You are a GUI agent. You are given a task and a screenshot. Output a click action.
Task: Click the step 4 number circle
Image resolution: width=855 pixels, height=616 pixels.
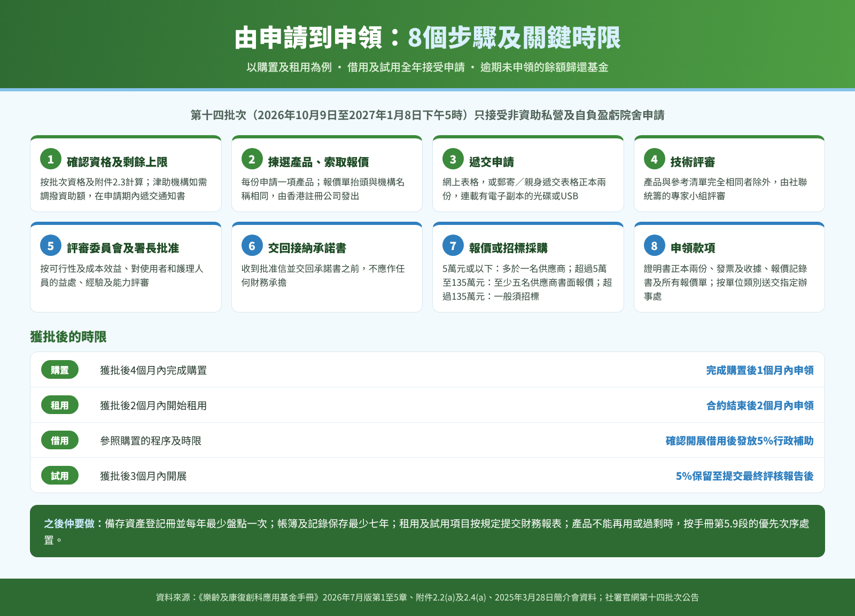tap(654, 159)
